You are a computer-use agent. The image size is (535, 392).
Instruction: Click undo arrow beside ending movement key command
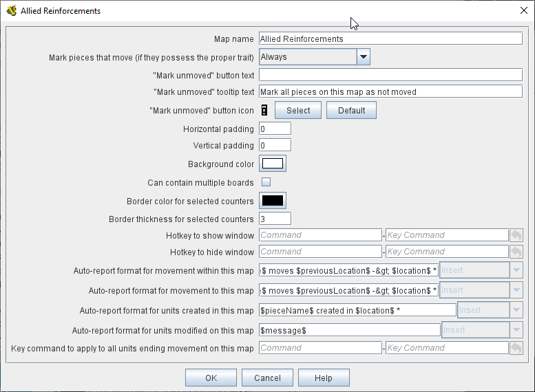(516, 348)
